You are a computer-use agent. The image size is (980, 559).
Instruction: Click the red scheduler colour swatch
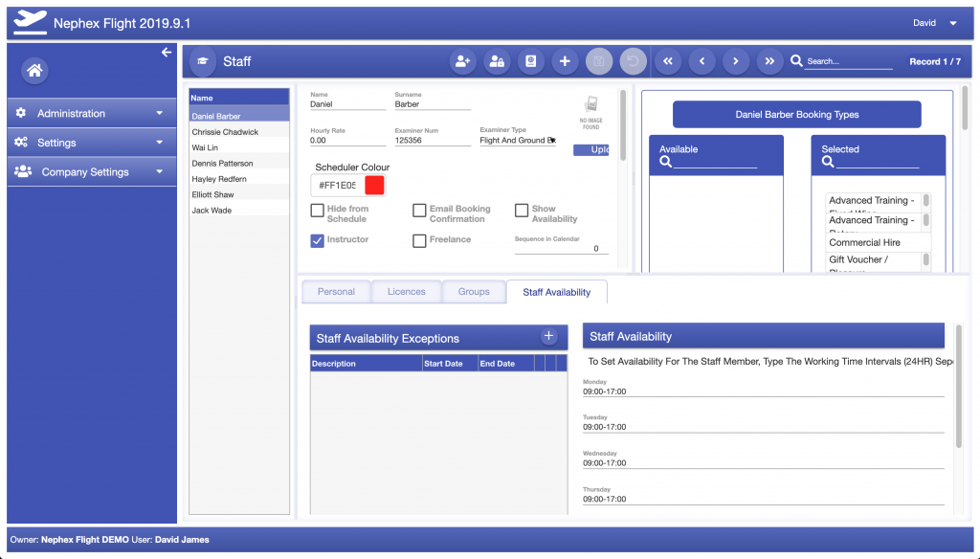coord(374,186)
